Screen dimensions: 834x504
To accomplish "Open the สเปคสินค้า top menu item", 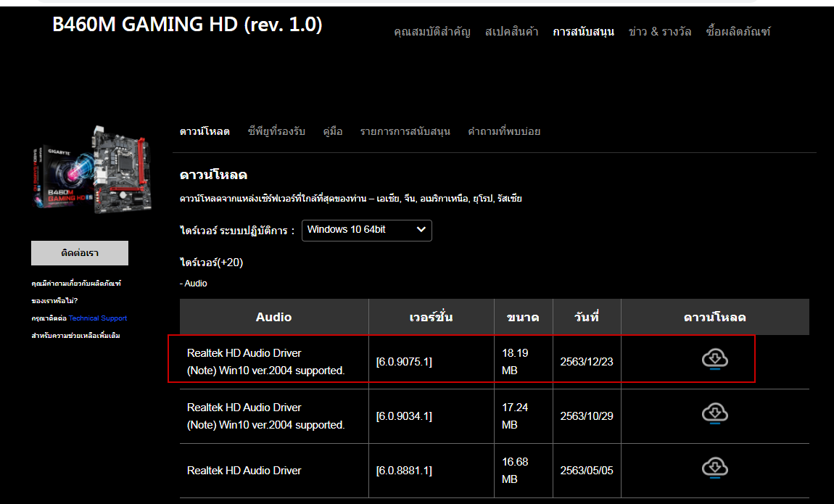I will pos(511,32).
